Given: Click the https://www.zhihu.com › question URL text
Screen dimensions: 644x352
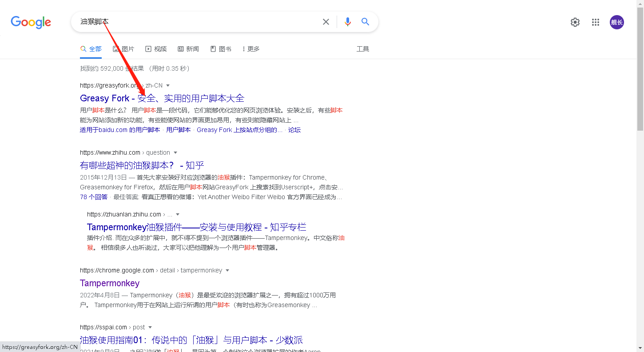Looking at the screenshot, I should click(125, 152).
